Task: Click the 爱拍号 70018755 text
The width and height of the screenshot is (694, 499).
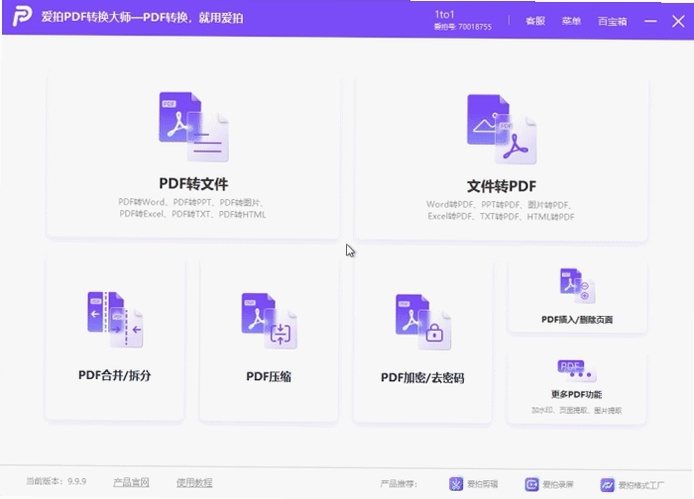Action: (x=463, y=27)
